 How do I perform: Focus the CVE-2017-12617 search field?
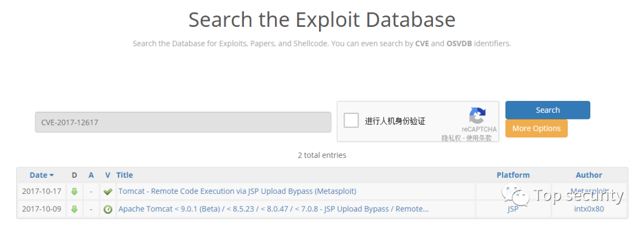pos(183,122)
